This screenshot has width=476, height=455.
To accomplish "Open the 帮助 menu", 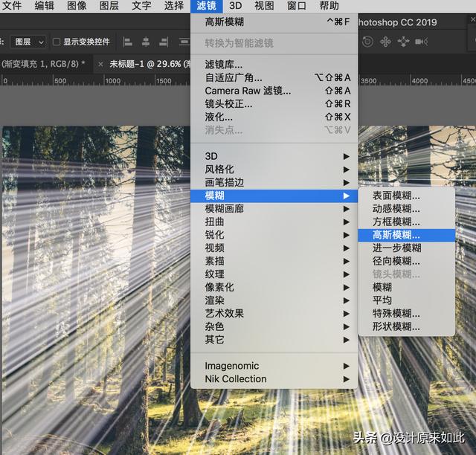I will point(329,5).
